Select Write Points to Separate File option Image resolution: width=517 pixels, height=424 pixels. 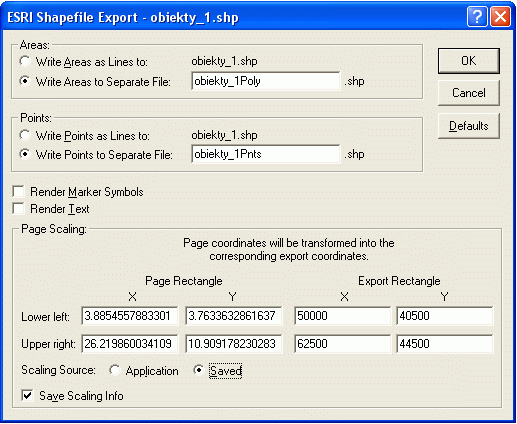(x=25, y=154)
